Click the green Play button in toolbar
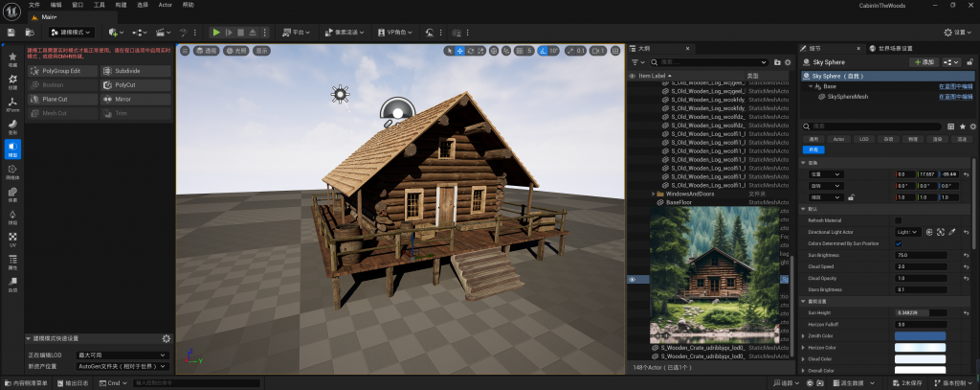The width and height of the screenshot is (980, 390). click(217, 33)
